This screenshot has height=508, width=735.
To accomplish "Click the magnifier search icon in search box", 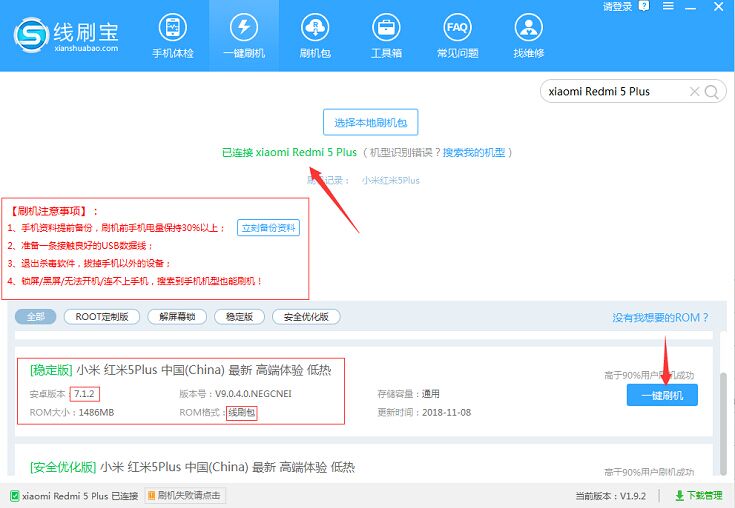I will pyautogui.click(x=713, y=91).
